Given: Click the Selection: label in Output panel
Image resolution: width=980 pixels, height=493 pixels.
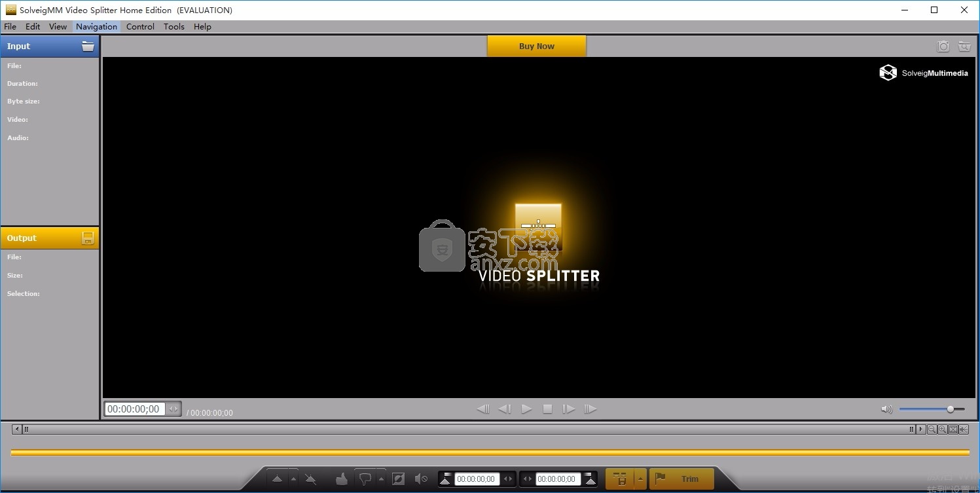Looking at the screenshot, I should (x=24, y=294).
